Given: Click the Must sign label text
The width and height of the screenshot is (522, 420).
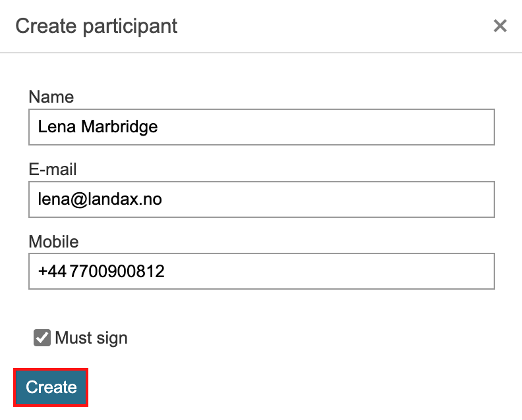Looking at the screenshot, I should 91,338.
